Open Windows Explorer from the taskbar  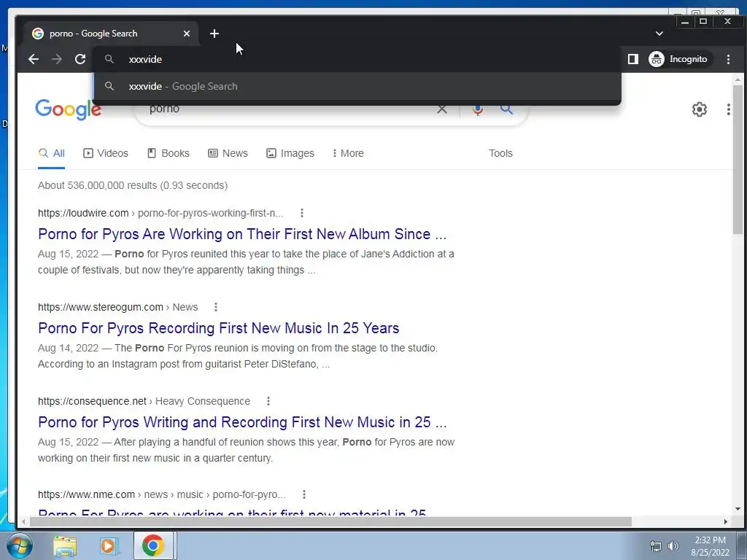point(65,545)
